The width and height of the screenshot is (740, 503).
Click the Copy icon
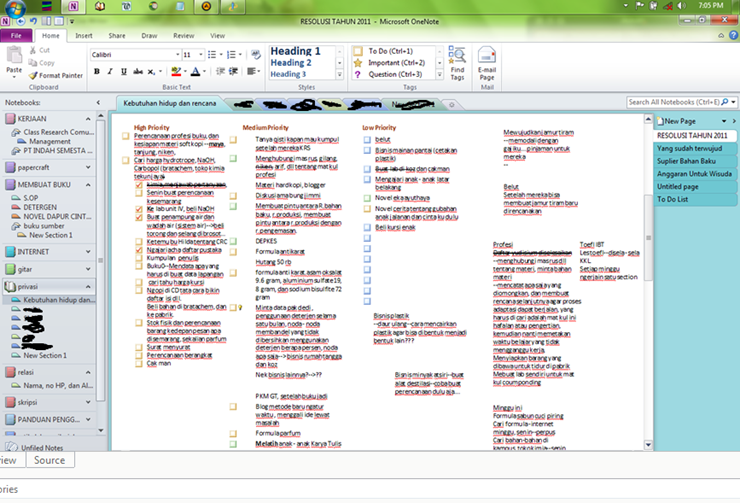(x=33, y=63)
